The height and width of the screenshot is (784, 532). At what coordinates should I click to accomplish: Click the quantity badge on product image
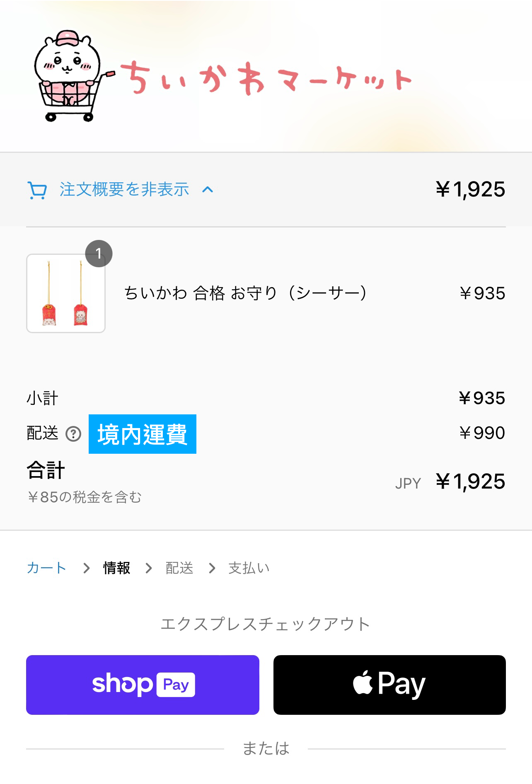[99, 254]
